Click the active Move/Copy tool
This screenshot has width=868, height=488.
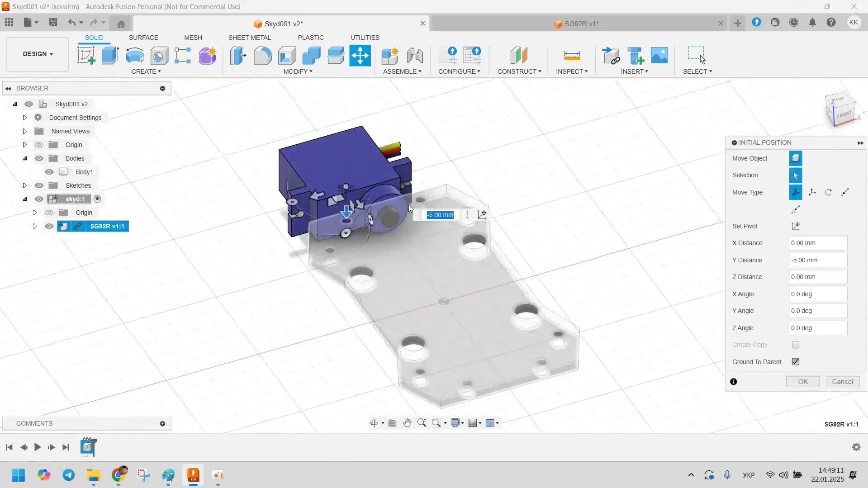(x=360, y=56)
